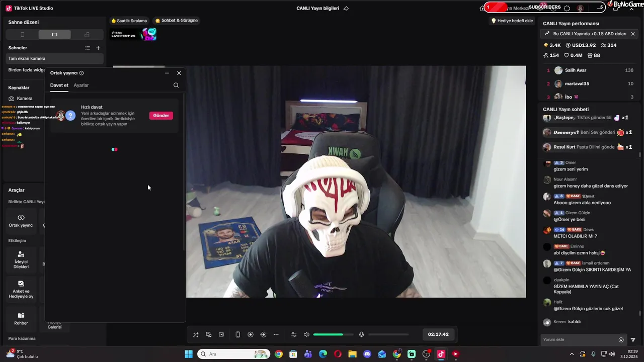644x362 pixels.
Task: Open the three-dot more options menu
Action: tap(276, 334)
